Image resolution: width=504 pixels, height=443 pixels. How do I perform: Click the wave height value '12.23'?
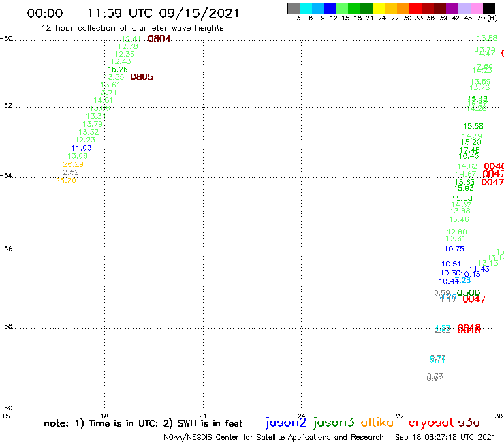click(x=85, y=140)
